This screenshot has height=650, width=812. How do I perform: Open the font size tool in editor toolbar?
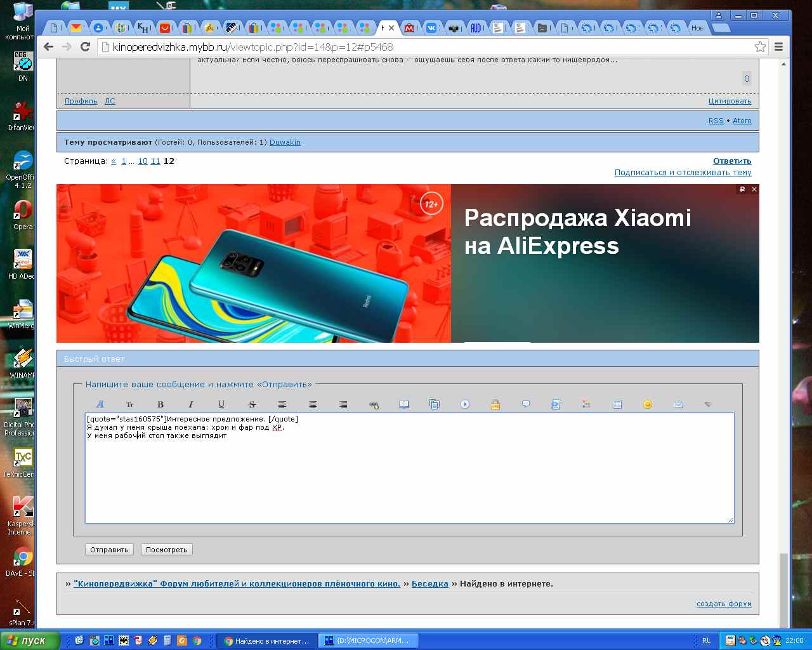pos(130,404)
